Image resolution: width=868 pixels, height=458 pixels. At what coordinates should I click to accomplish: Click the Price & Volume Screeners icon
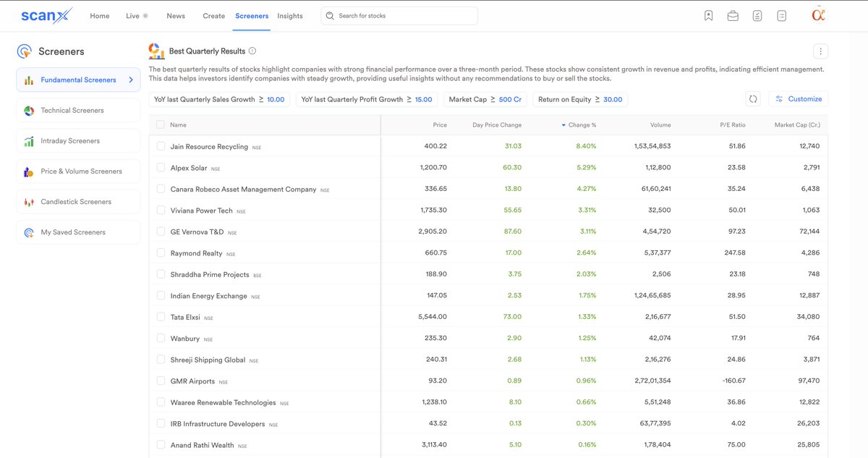pos(29,171)
